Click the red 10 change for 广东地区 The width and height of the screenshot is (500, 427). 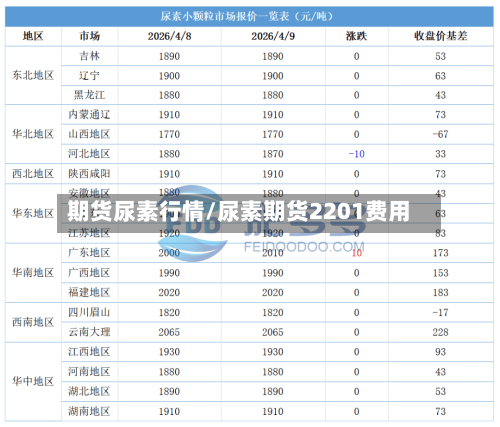(356, 253)
